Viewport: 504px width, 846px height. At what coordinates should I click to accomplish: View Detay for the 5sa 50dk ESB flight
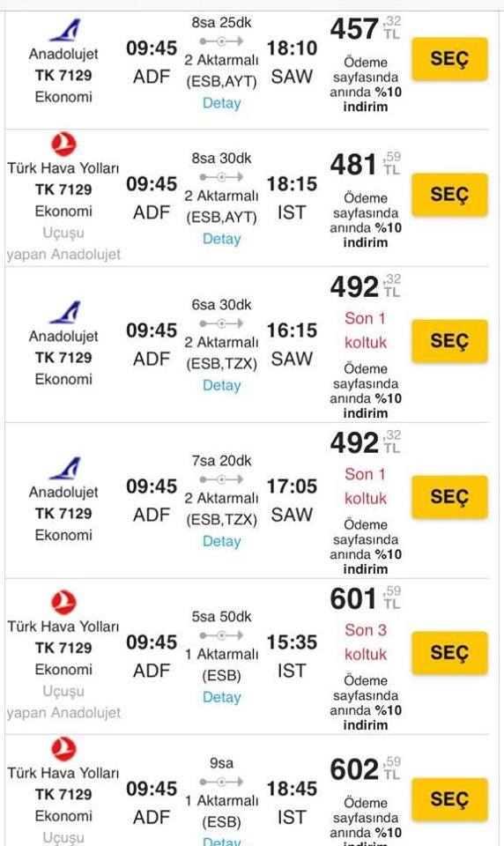coord(221,697)
